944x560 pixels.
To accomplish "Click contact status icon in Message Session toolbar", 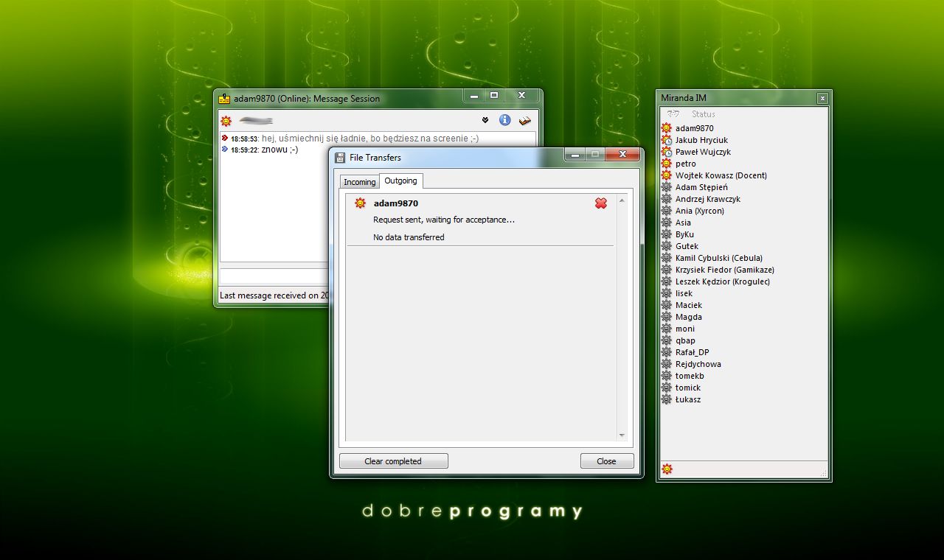I will 226,121.
